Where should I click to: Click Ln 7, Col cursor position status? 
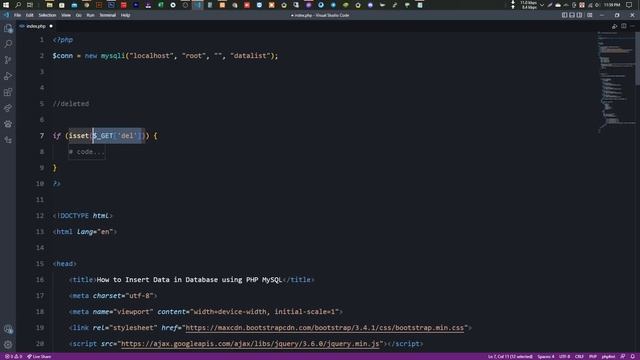click(x=510, y=357)
